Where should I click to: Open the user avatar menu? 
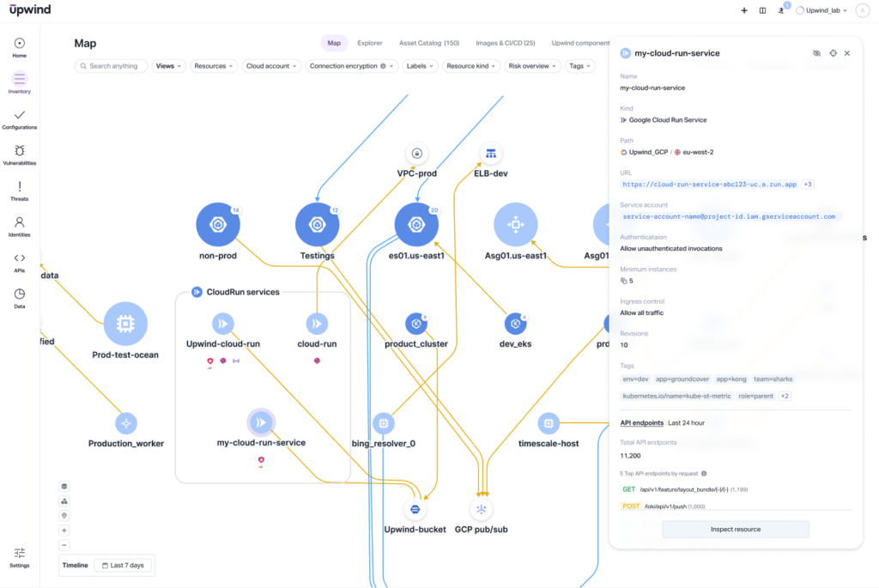click(862, 10)
